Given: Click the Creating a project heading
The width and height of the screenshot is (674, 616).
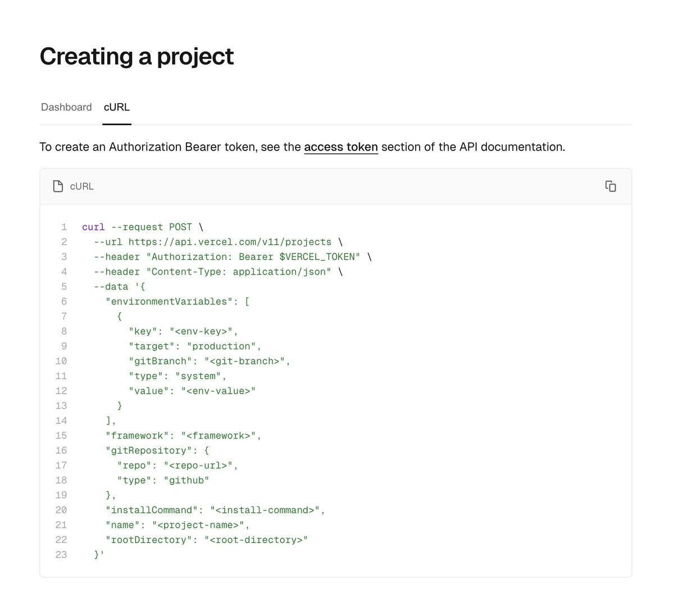Looking at the screenshot, I should tap(136, 56).
